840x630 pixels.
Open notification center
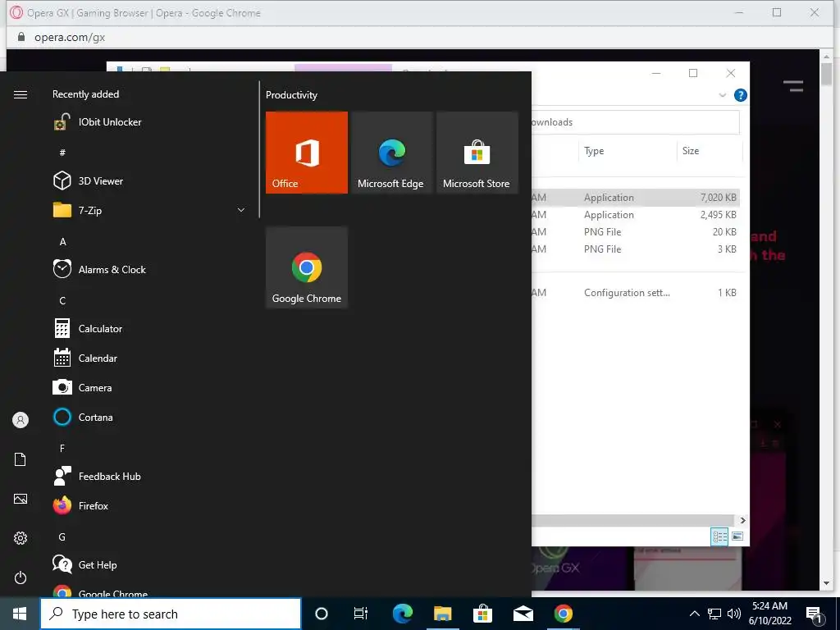point(815,614)
